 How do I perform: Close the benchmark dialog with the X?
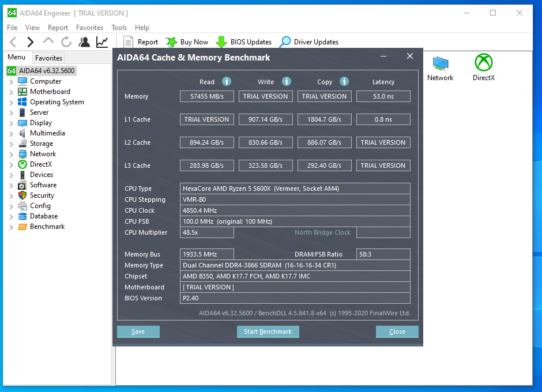[410, 56]
